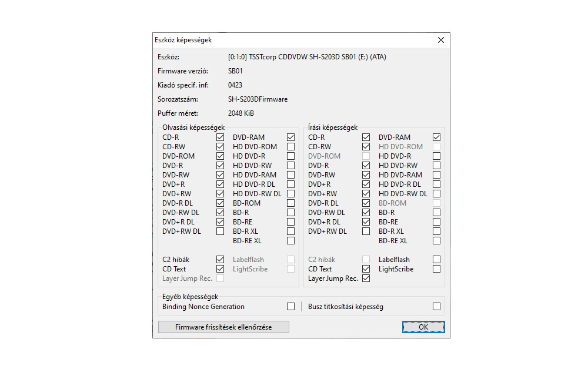Toggle Labelflash checkbox in Írási képességek
The width and height of the screenshot is (588, 376).
pyautogui.click(x=436, y=260)
